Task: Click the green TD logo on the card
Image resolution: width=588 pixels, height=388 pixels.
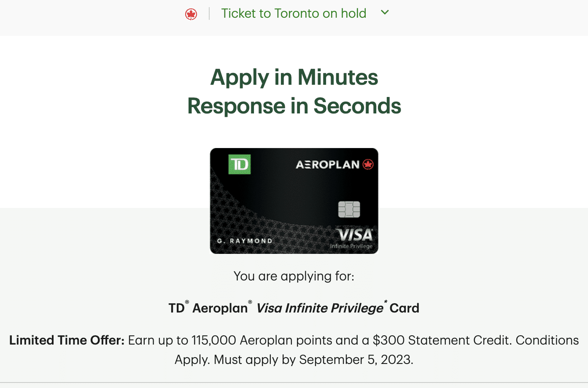Action: click(240, 164)
